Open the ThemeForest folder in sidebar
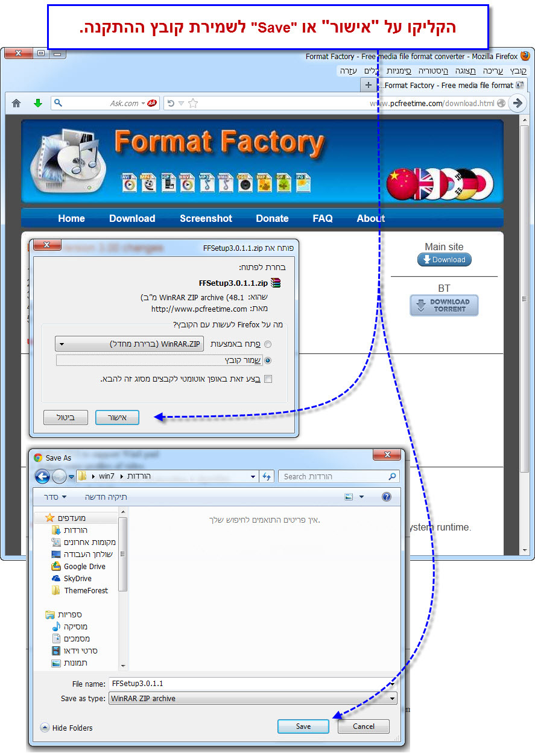Image resolution: width=535 pixels, height=756 pixels. point(80,590)
